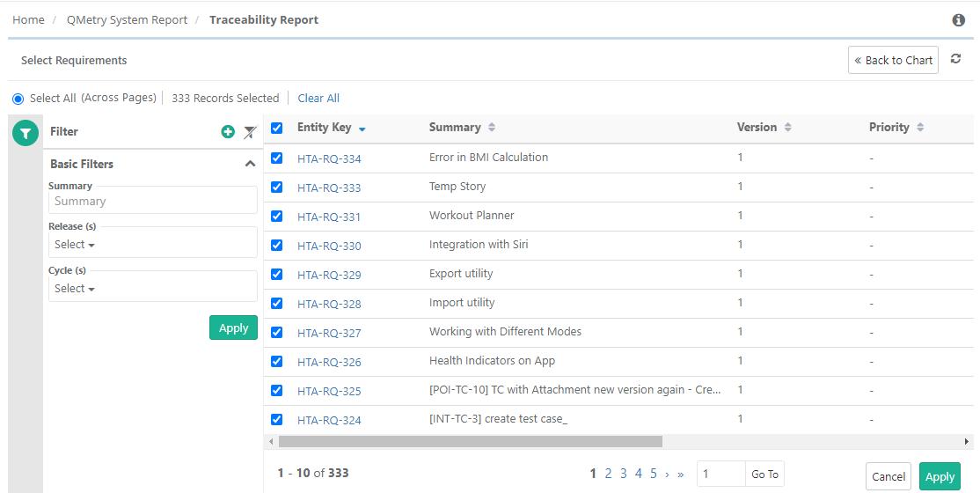Open the Release(s) Select dropdown
This screenshot has width=980, height=493.
click(75, 245)
